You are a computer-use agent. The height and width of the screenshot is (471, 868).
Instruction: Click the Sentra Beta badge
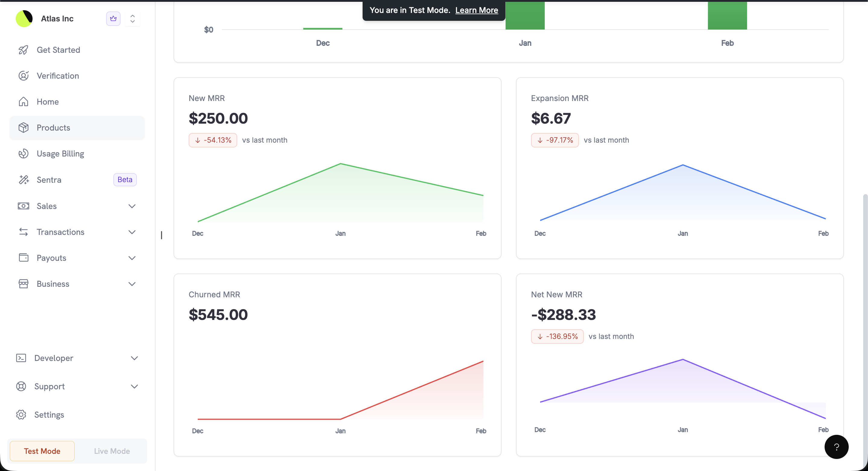point(124,179)
